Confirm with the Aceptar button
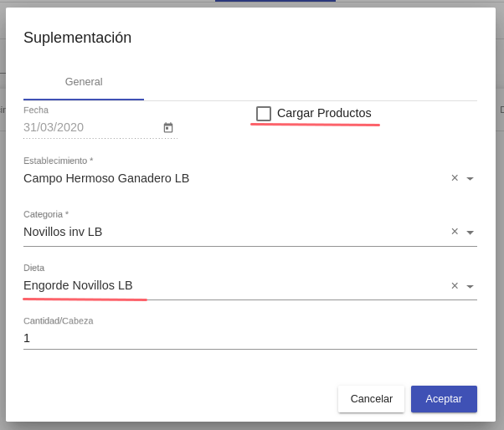The width and height of the screenshot is (504, 430). [444, 399]
